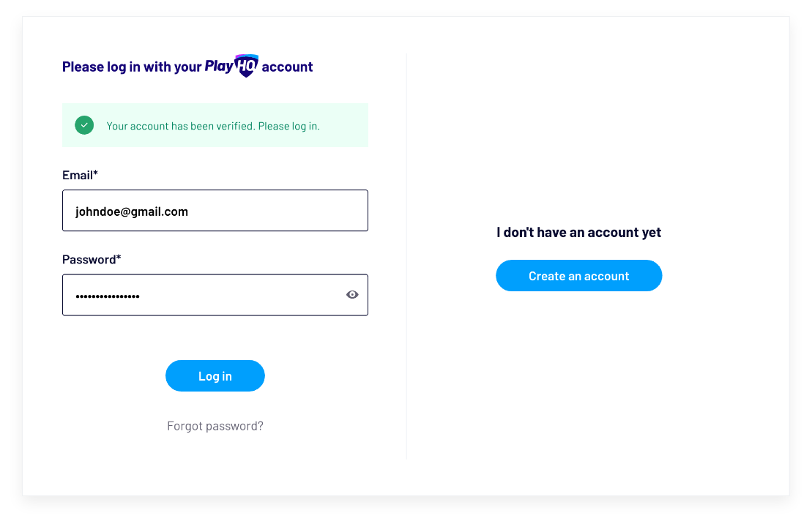
Task: Click the word "account" after the logo
Action: click(287, 67)
